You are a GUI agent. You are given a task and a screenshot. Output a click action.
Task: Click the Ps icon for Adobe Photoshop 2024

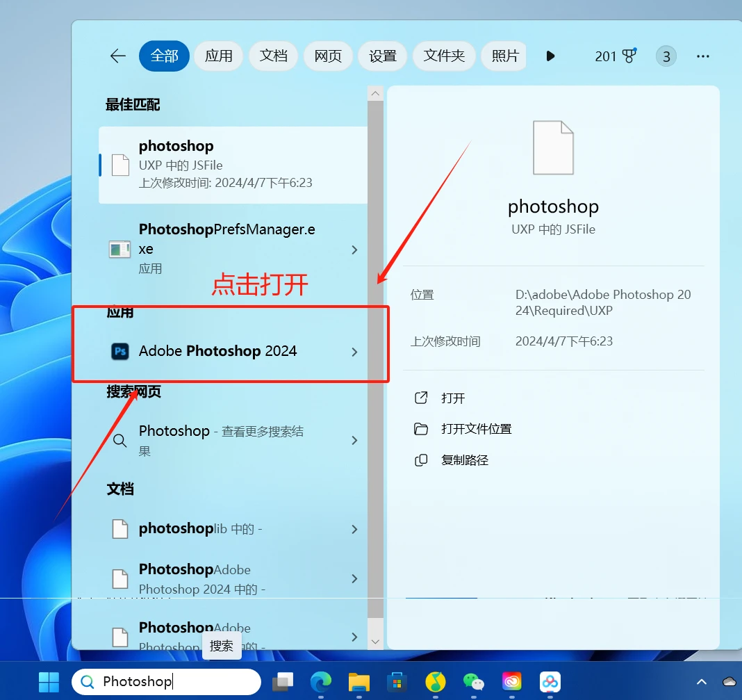[120, 352]
